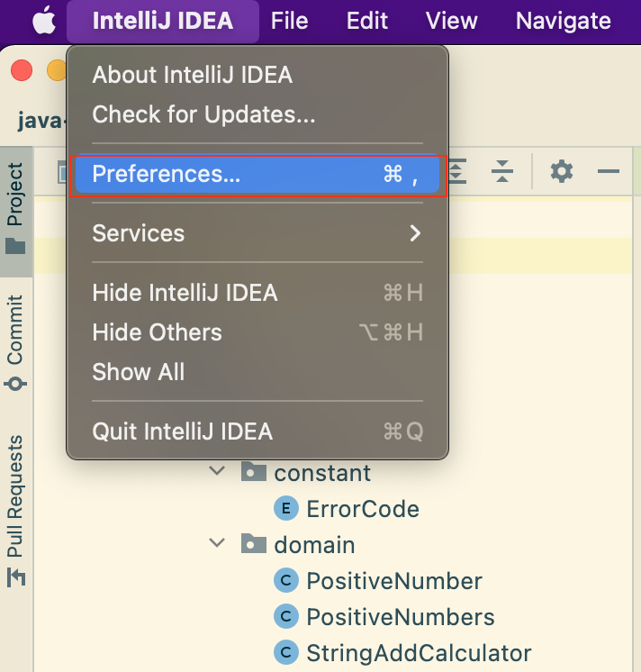Expand the Services submenu
Image resolution: width=641 pixels, height=672 pixels.
(x=257, y=233)
